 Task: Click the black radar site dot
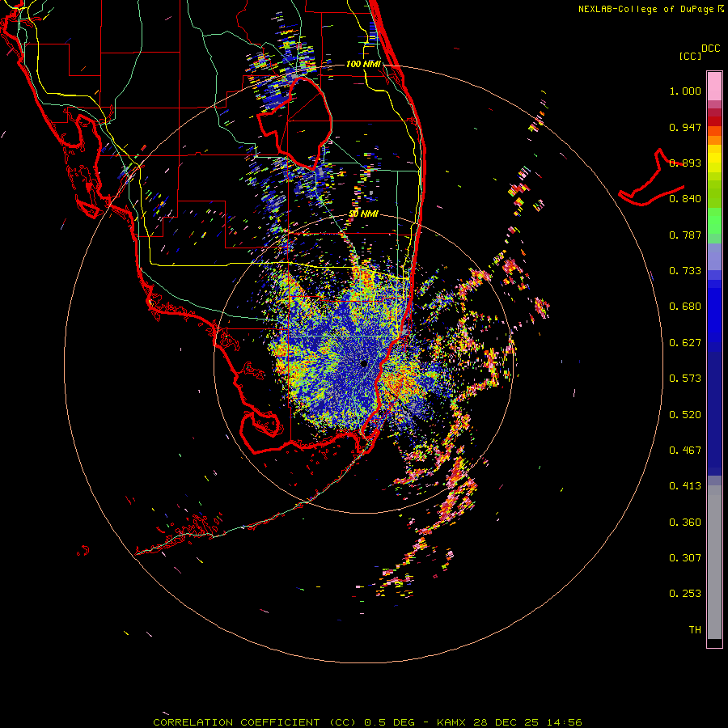[364, 363]
